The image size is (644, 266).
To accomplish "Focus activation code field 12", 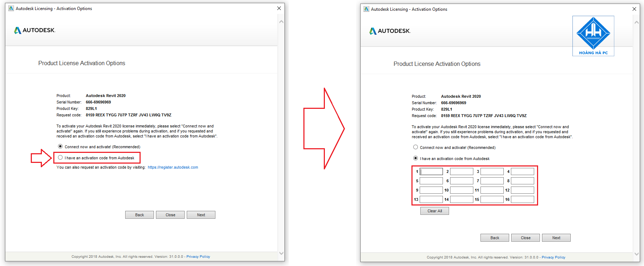I will click(x=522, y=190).
